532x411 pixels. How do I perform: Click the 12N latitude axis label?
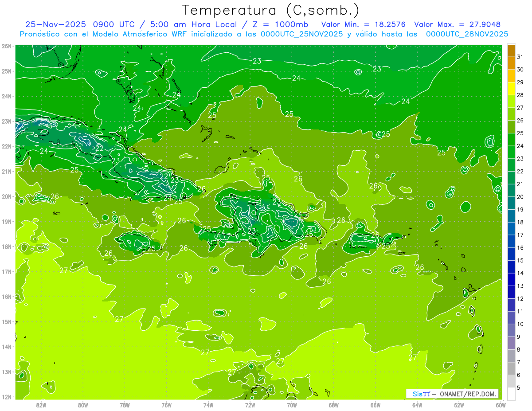7,397
